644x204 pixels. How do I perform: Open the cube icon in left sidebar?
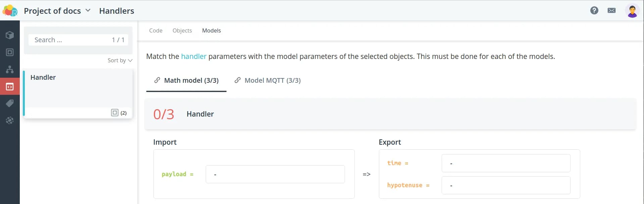click(10, 35)
